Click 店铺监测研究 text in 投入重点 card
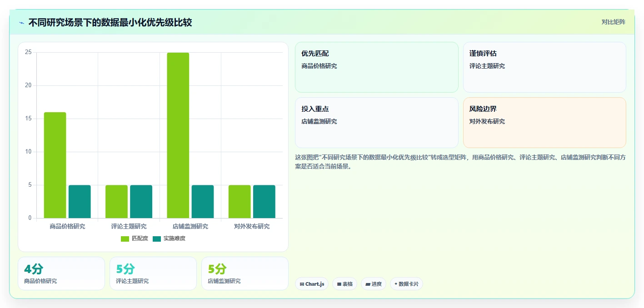Image resolution: width=644 pixels, height=308 pixels. click(x=319, y=121)
